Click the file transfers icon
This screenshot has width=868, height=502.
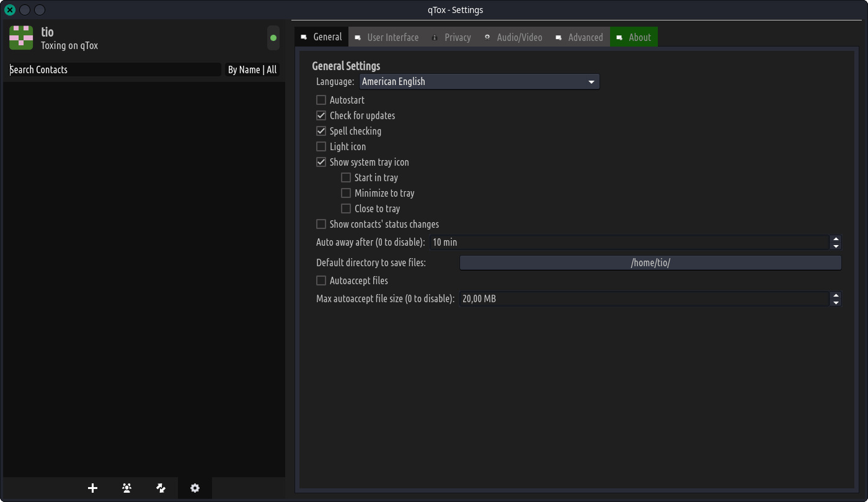[x=161, y=488]
